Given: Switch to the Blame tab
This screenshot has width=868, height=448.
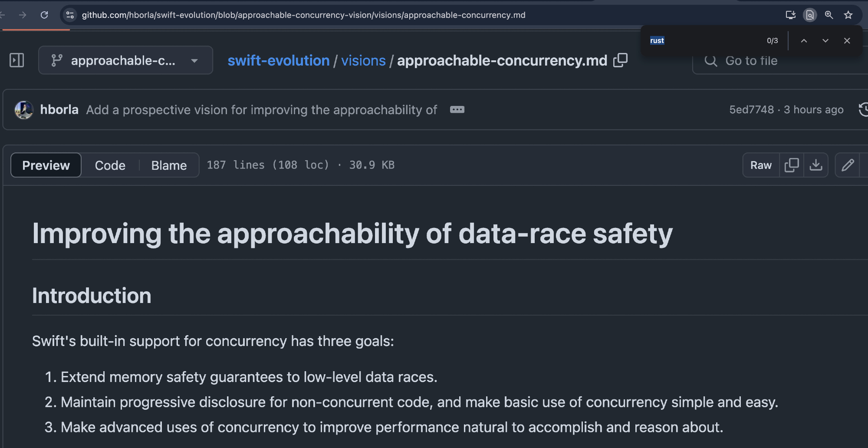Looking at the screenshot, I should coord(169,165).
